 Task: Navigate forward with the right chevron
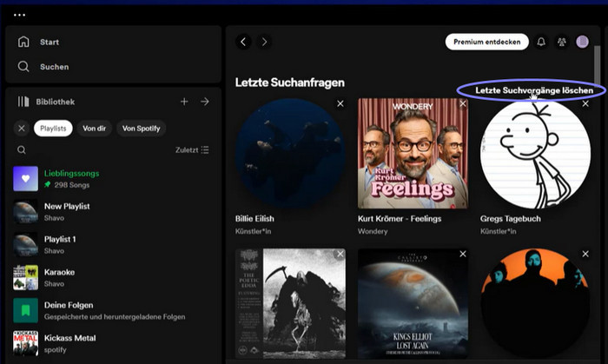(x=264, y=42)
